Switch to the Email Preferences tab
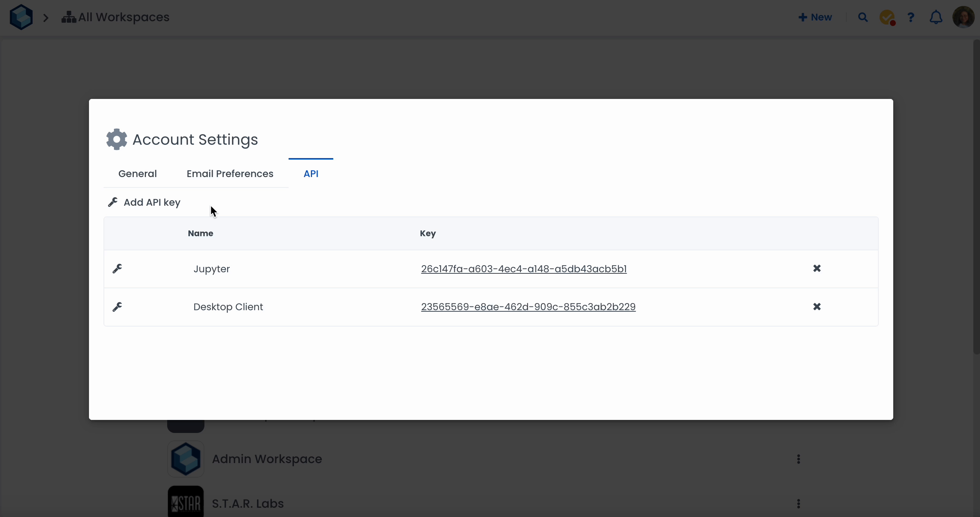 coord(230,174)
